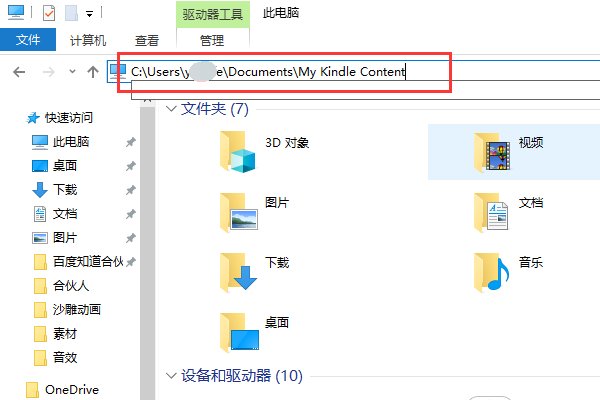Select 快速访问 in navigation pane
Screen dimensions: 600x400
point(68,118)
